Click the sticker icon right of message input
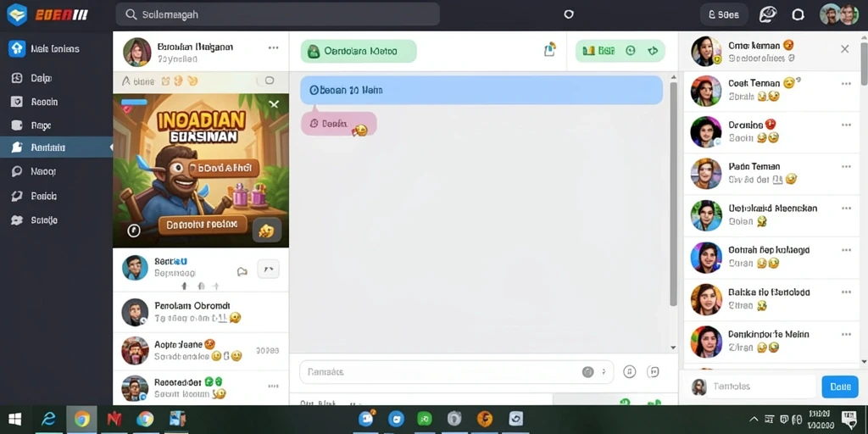This screenshot has width=868, height=434. (x=654, y=372)
